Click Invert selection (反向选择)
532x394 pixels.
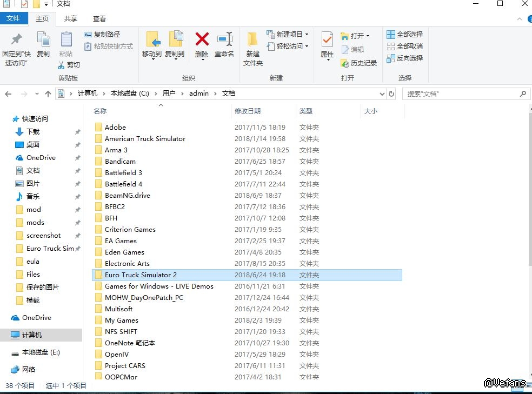pos(405,58)
